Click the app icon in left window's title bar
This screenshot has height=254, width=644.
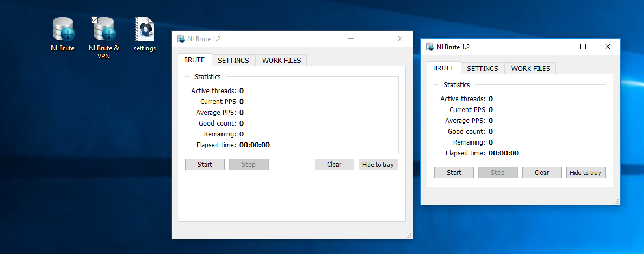tap(181, 38)
